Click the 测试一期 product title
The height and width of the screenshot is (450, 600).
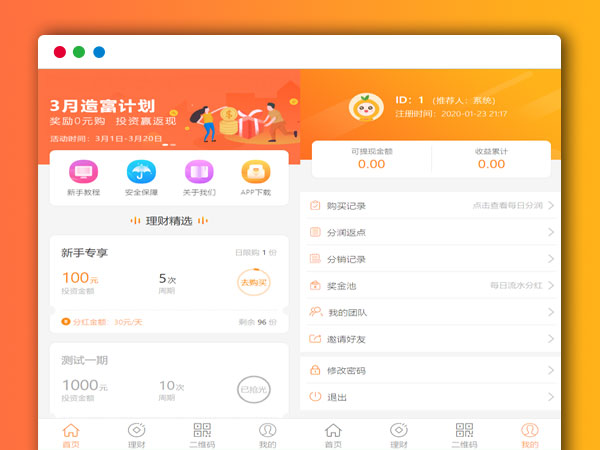(85, 360)
